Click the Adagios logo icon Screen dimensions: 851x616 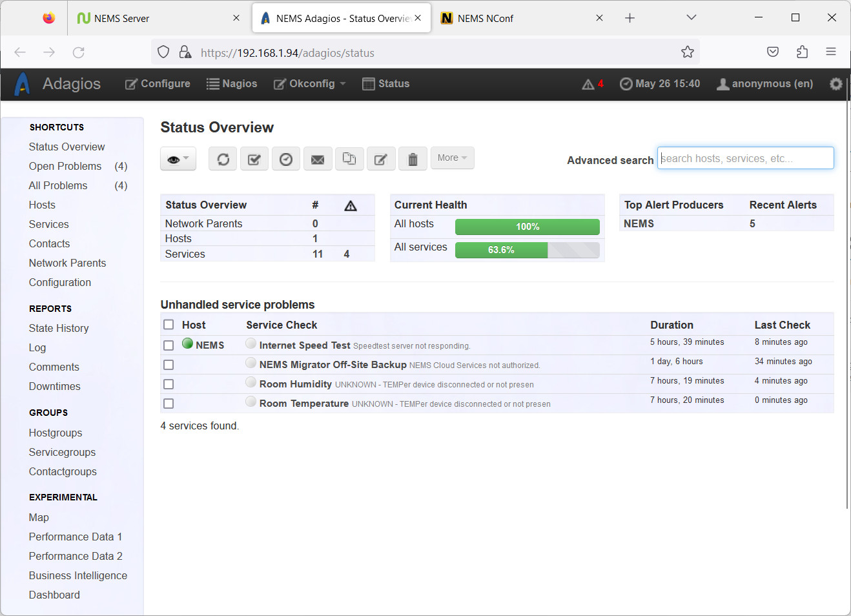pos(23,84)
